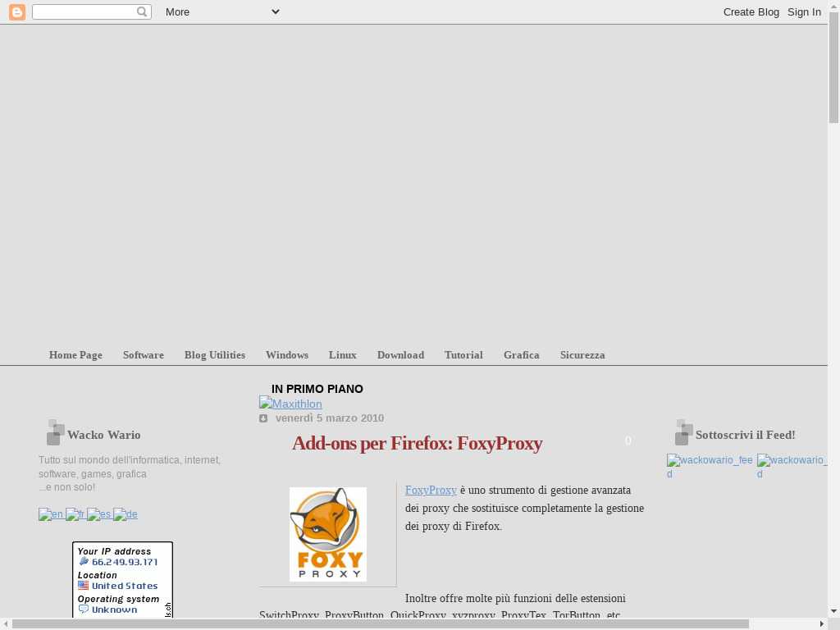Click the comment count '0' next to post title
Screen dimensions: 840x630
coord(628,441)
